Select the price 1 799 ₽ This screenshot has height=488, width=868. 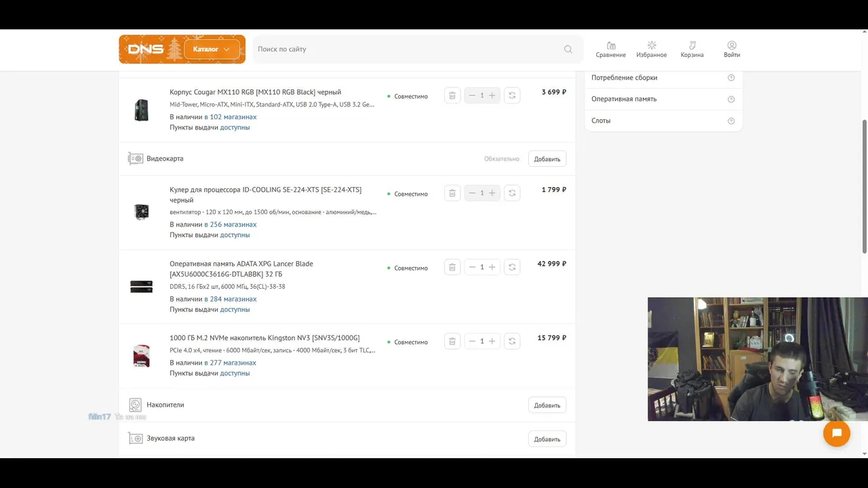point(553,190)
